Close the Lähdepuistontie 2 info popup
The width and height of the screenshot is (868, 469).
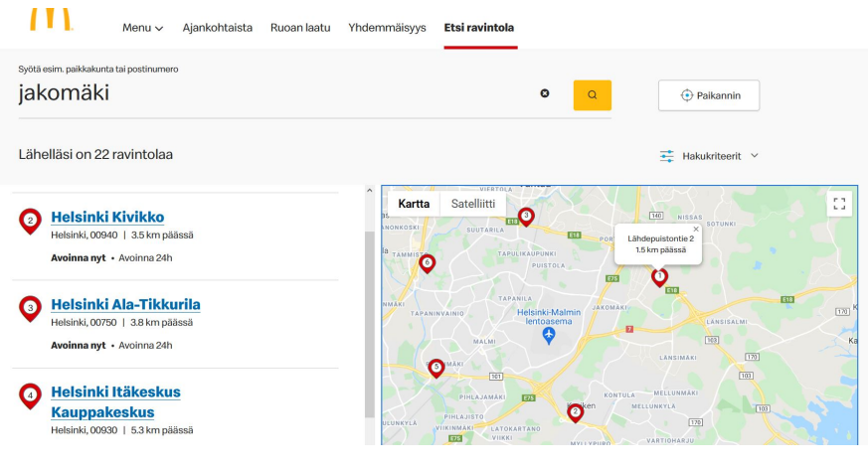[x=696, y=229]
